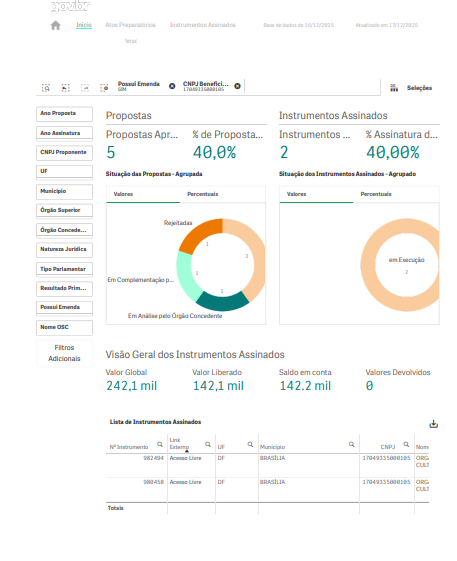Remove the CNPJ Beneficiário selection
Image resolution: width=457 pixels, height=561 pixels.
point(237,86)
